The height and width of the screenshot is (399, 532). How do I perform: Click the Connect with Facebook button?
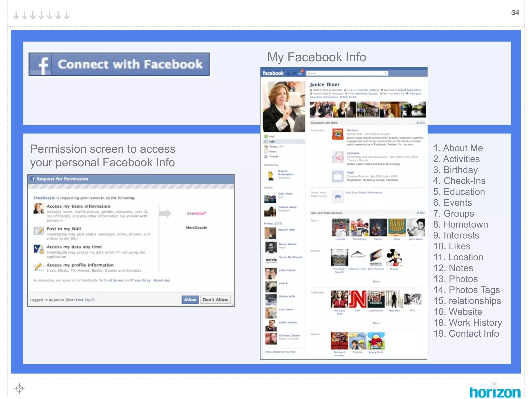tap(119, 64)
